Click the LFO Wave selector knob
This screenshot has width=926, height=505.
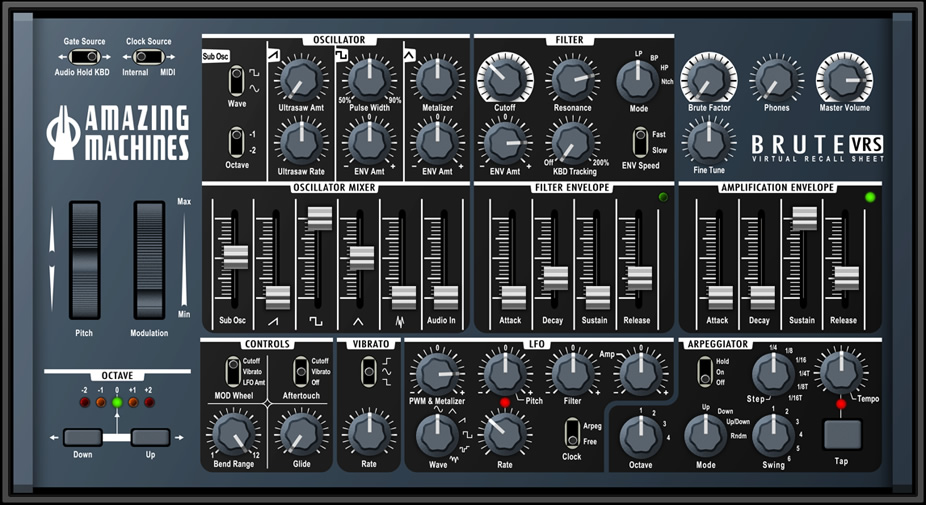point(437,435)
